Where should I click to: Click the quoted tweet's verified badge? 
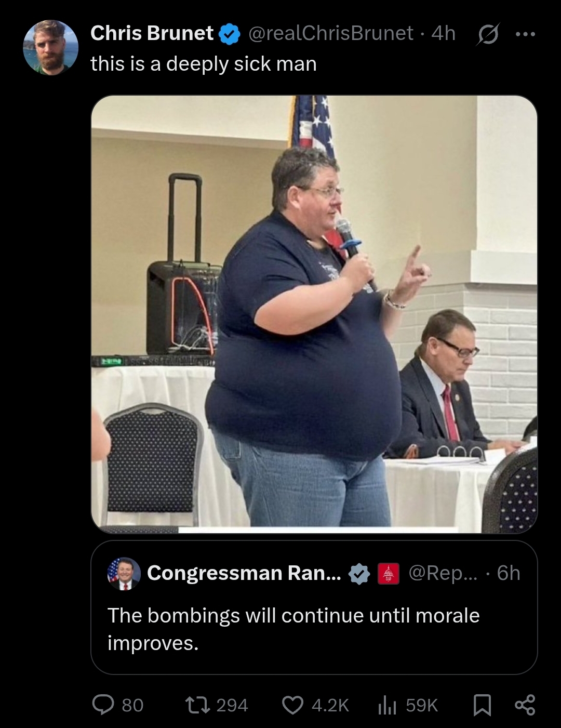click(359, 573)
